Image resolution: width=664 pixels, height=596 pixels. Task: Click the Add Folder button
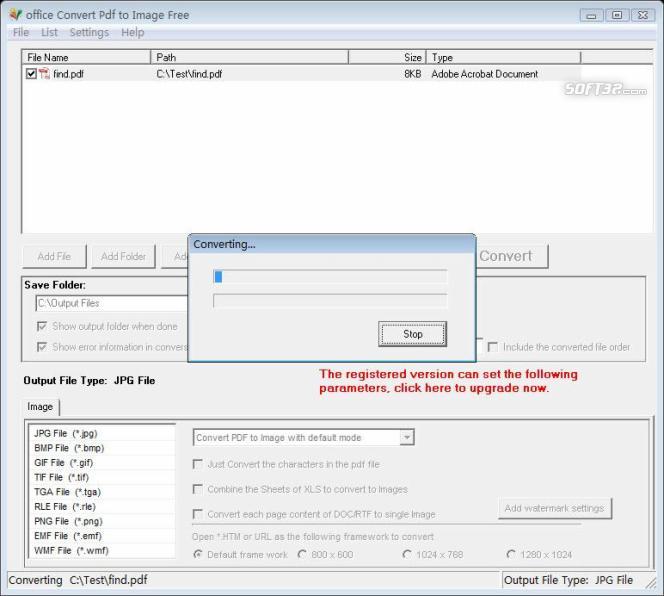(123, 256)
